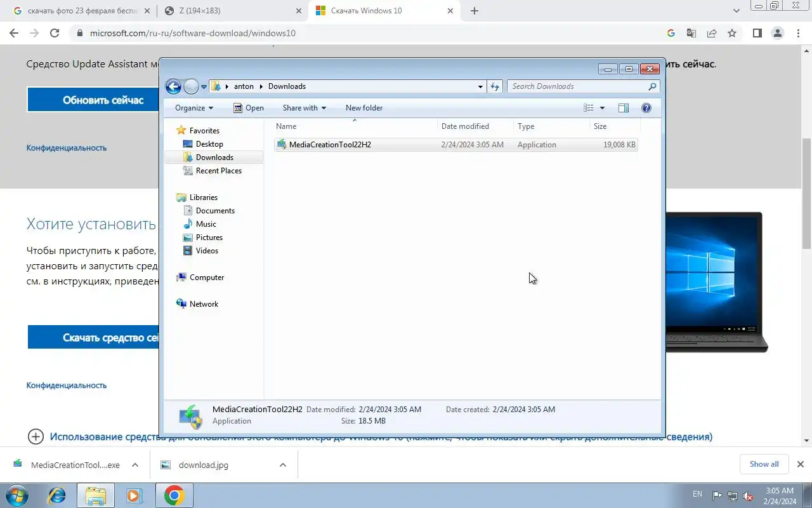The image size is (812, 508).
Task: Launch Internet Explorer from taskbar
Action: (56, 495)
